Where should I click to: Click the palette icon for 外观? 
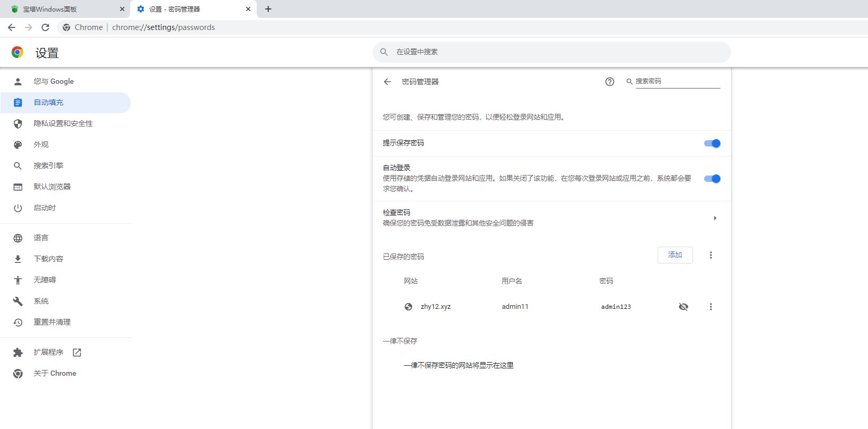click(18, 144)
